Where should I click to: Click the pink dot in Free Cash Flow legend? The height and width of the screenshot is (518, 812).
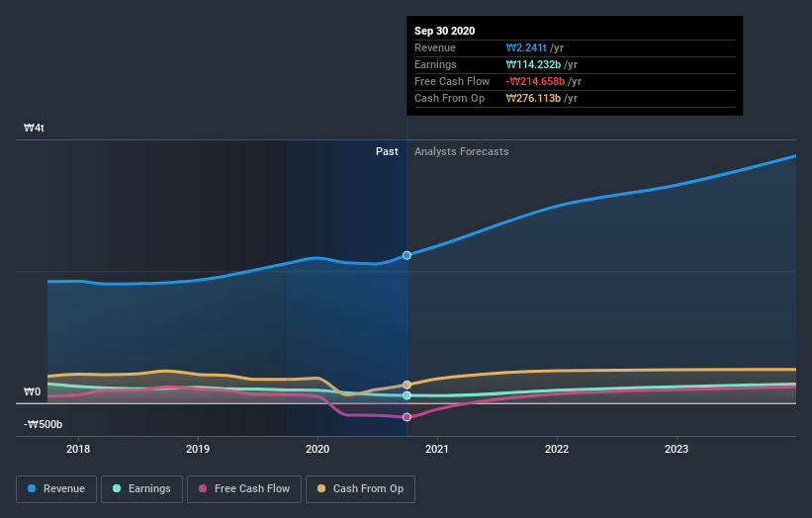coord(203,488)
